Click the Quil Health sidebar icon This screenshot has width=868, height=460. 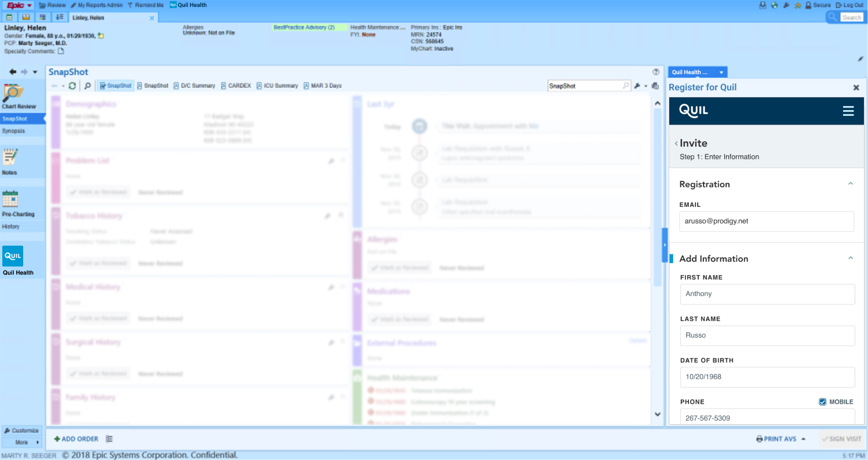(13, 255)
